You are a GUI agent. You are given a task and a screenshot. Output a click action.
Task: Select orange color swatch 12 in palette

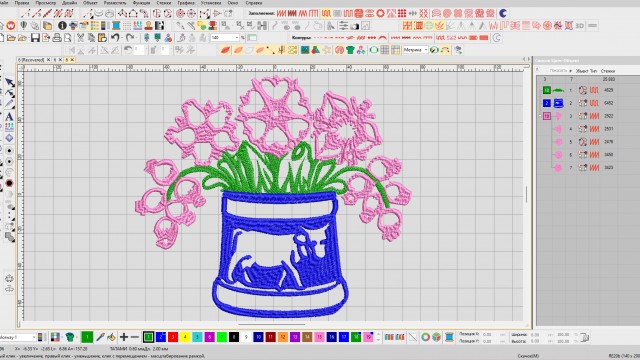pyautogui.click(x=282, y=337)
